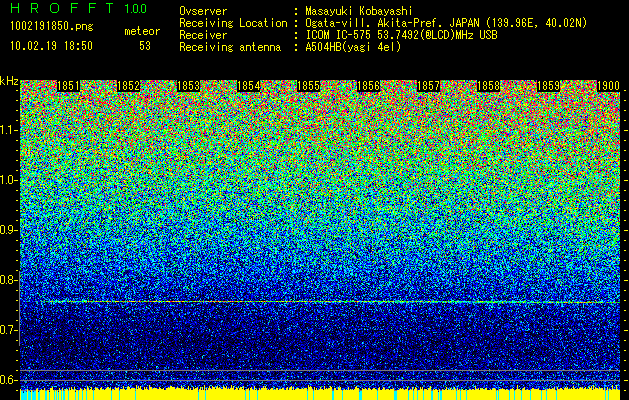
Task: Click the meteor count 53
Action: (145, 46)
